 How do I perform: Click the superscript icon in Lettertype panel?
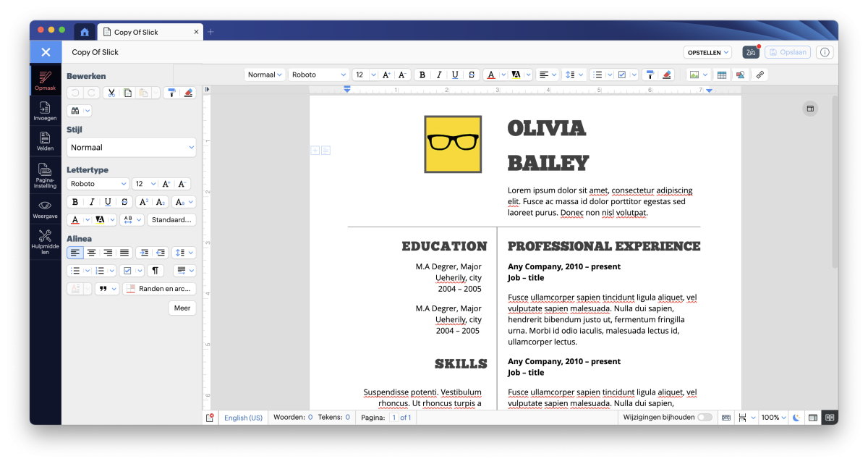pyautogui.click(x=145, y=202)
